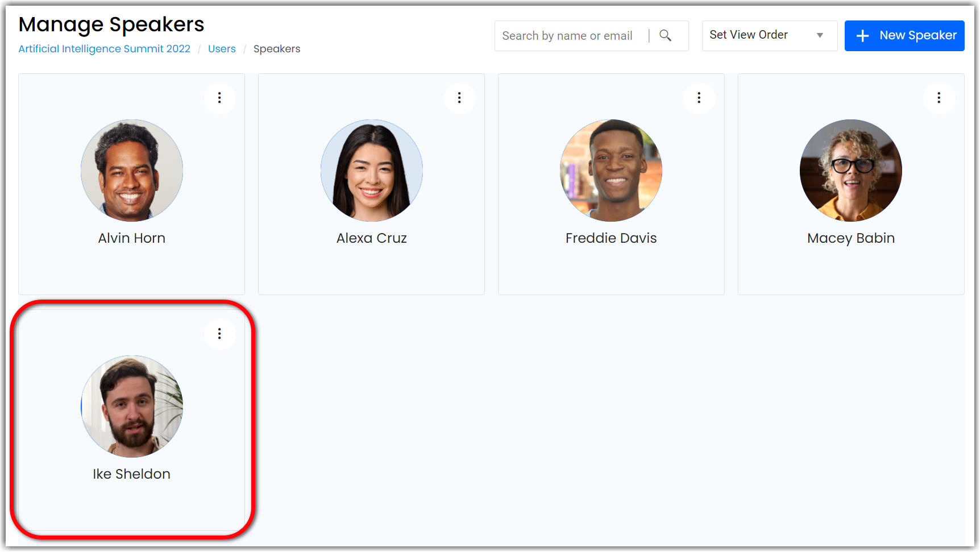Focus the Search by name or email field
The image size is (980, 552).
point(568,36)
